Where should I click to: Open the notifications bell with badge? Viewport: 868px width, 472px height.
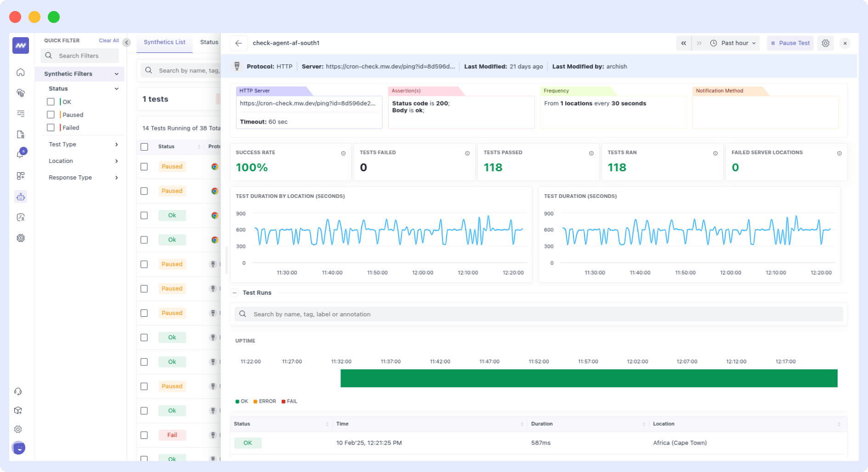click(x=21, y=154)
